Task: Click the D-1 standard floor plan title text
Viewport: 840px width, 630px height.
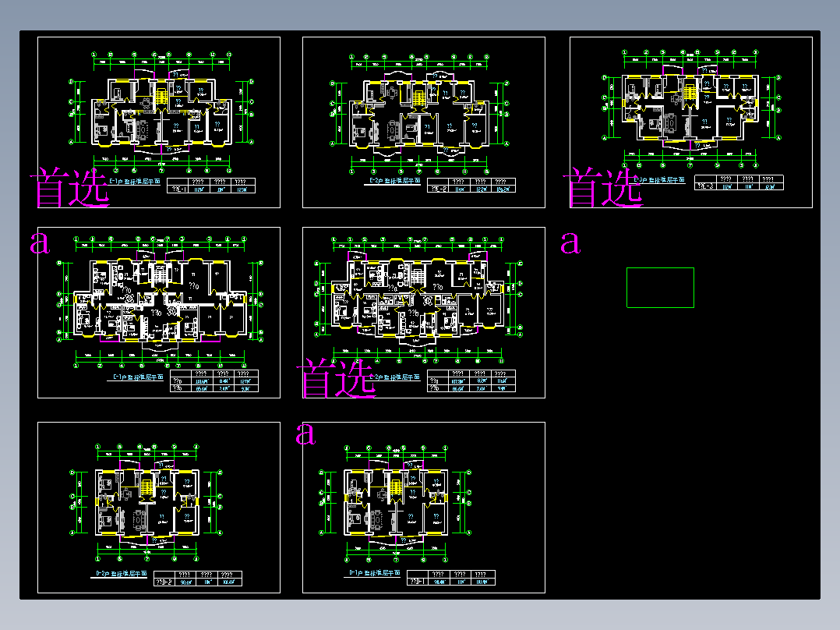Action: 375,572
